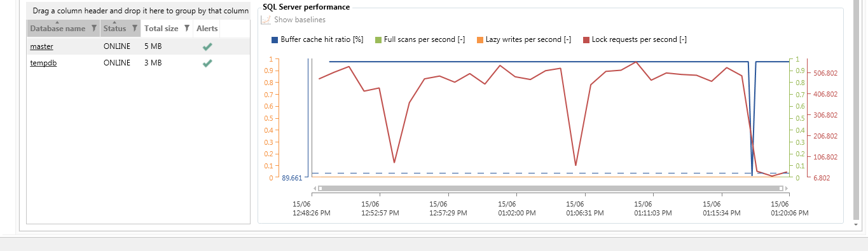Screen dimensions: 868x251
Task: Sort by the Status column header
Action: pos(115,29)
